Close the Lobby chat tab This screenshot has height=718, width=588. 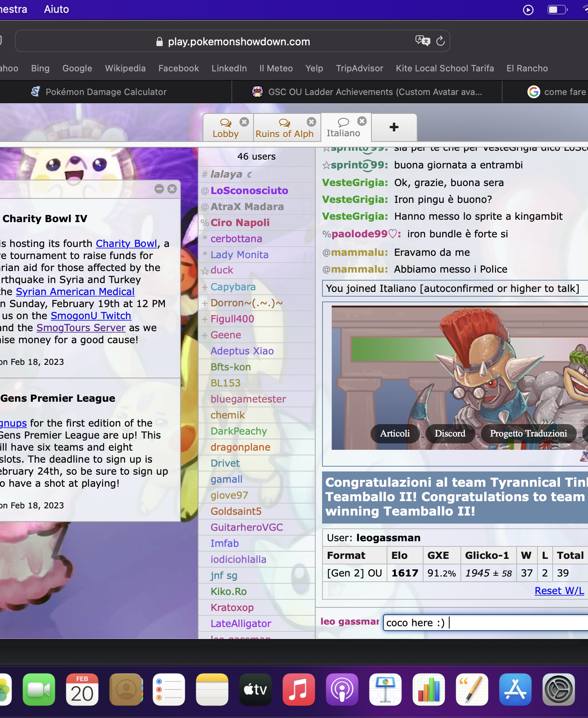click(x=244, y=122)
